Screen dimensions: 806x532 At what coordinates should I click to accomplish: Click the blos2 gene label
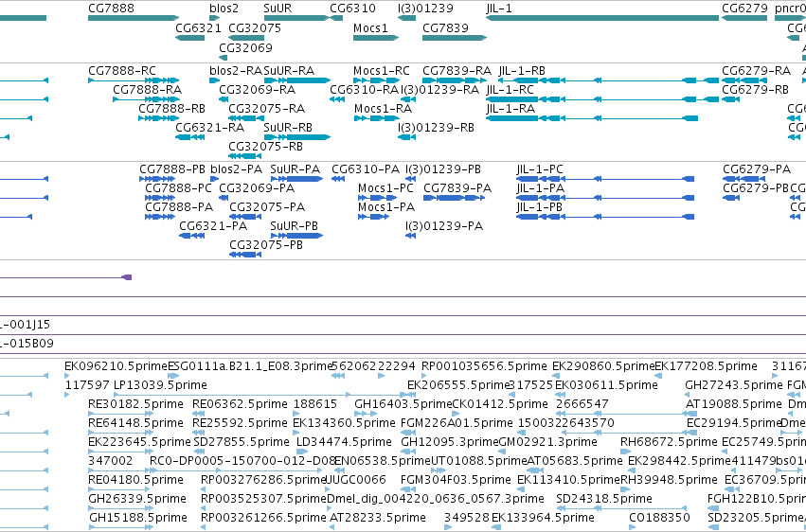tap(224, 9)
